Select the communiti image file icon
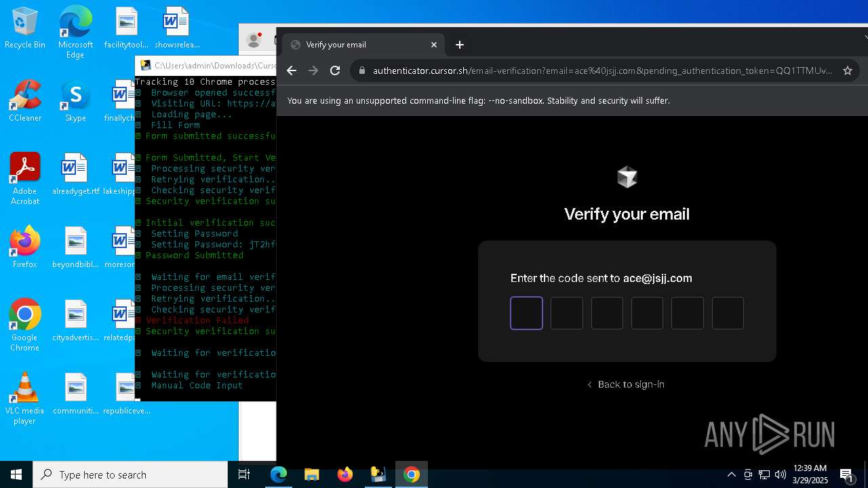The width and height of the screenshot is (868, 488). coord(75,394)
